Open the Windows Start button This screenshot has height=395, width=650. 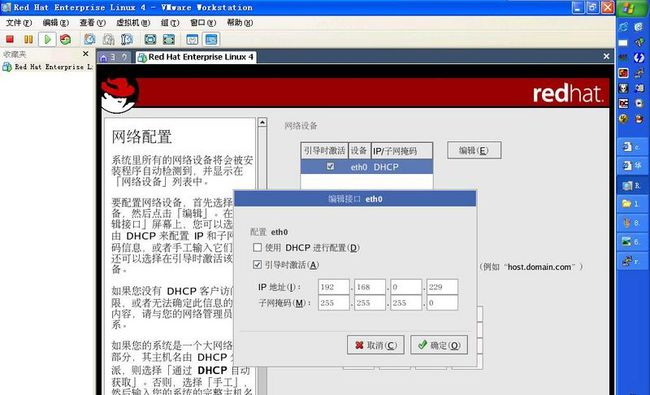[633, 8]
